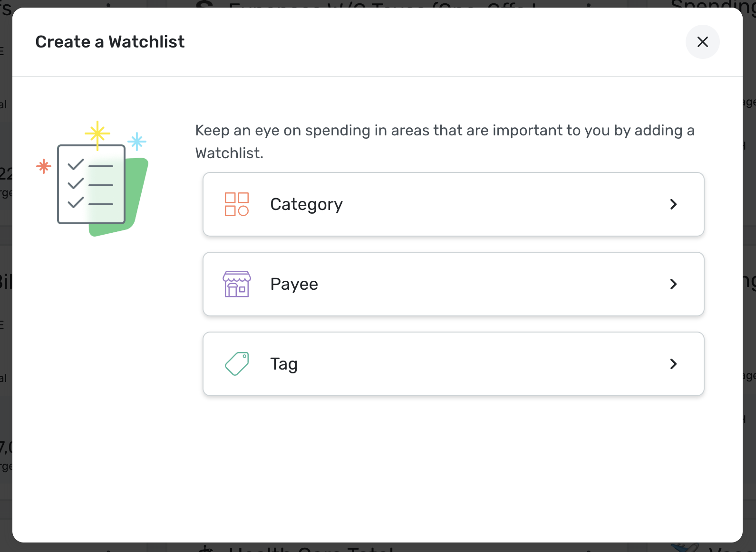Viewport: 756px width, 552px height.
Task: Close the Create a Watchlist dialog
Action: click(x=702, y=42)
